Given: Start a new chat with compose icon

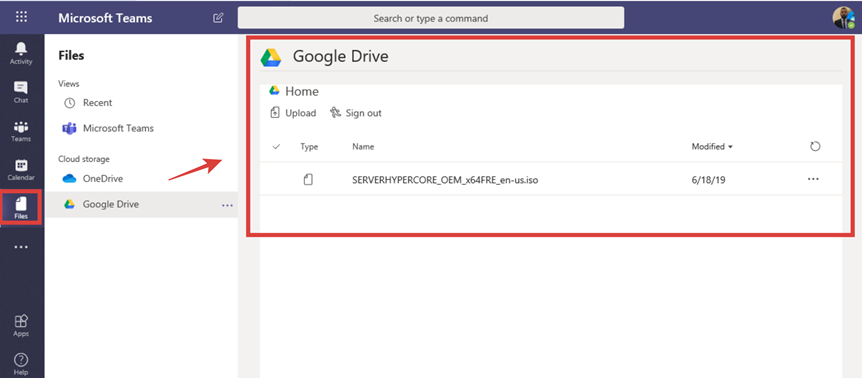Looking at the screenshot, I should coord(218,18).
